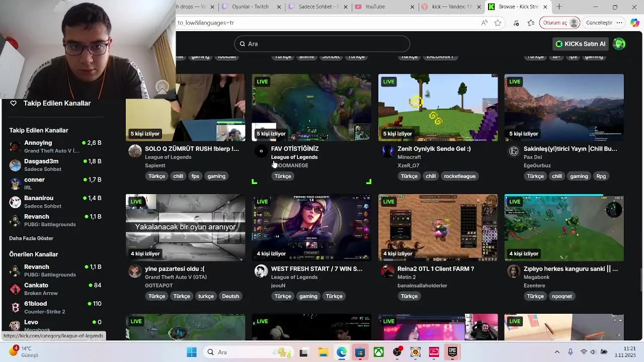Click rocketleague tag under Zenit stream

coord(459,176)
